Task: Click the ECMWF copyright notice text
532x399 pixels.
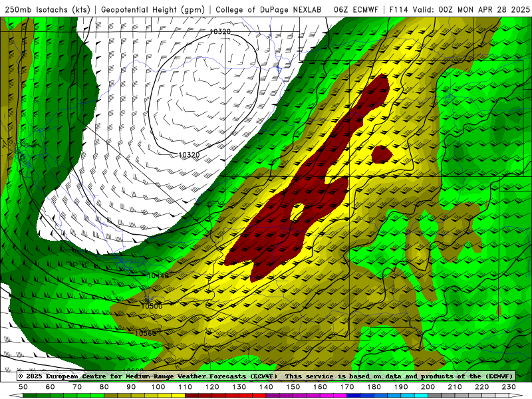Action: coord(148,376)
